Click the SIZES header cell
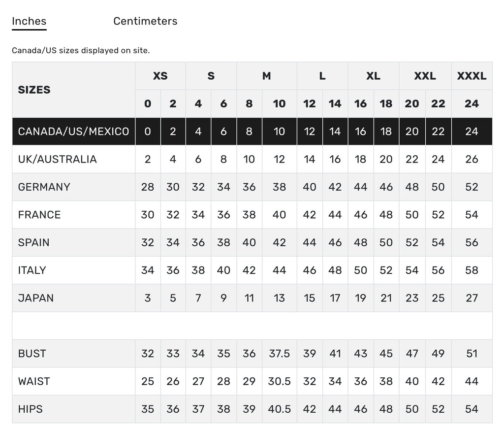The image size is (504, 430). tap(74, 90)
